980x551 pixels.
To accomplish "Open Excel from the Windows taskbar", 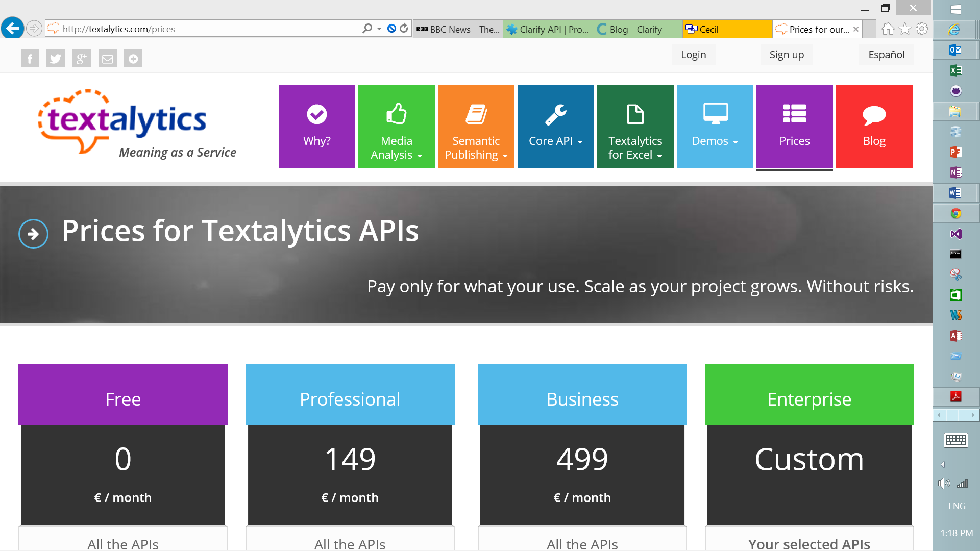I will pos(955,70).
